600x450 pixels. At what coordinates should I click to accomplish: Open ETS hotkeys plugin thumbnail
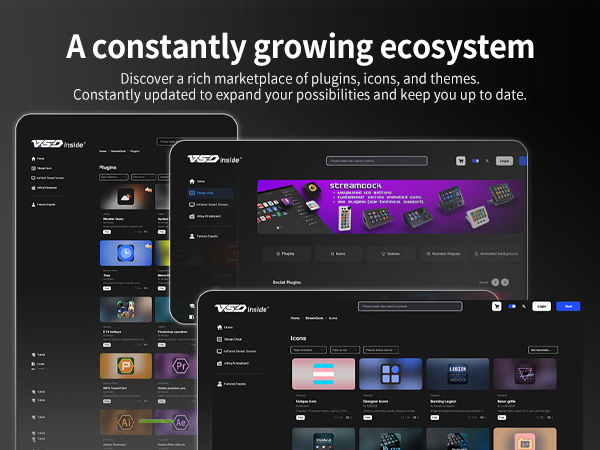(126, 310)
